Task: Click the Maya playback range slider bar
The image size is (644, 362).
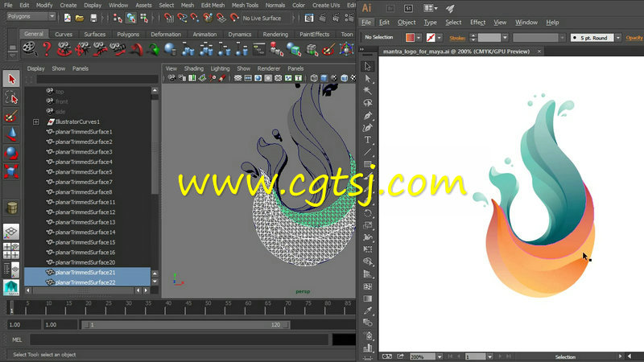Action: (x=186, y=325)
